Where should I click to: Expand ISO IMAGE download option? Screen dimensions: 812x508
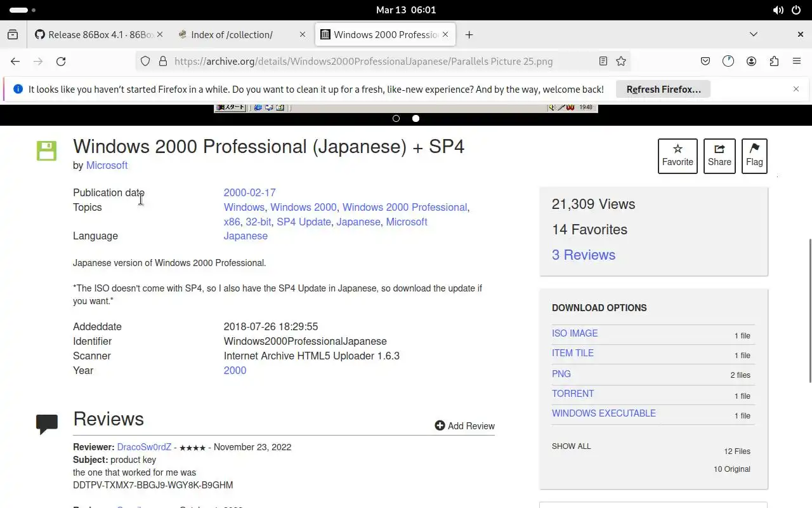(x=575, y=333)
